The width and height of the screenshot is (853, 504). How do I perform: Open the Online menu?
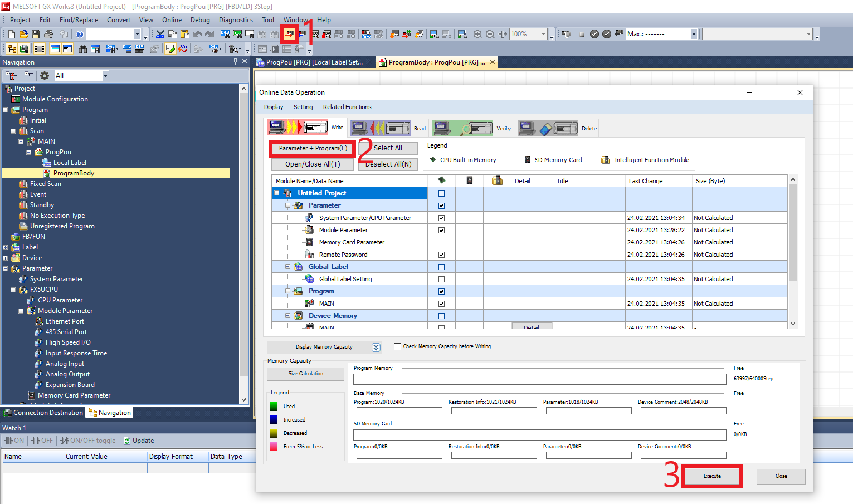(172, 19)
